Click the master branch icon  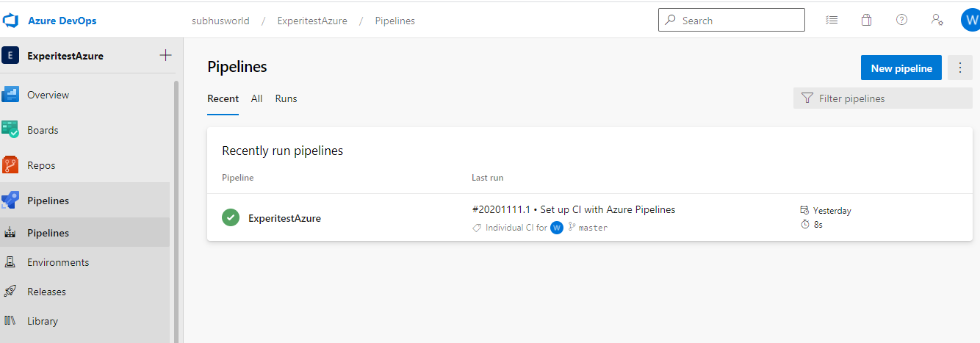[x=572, y=228]
